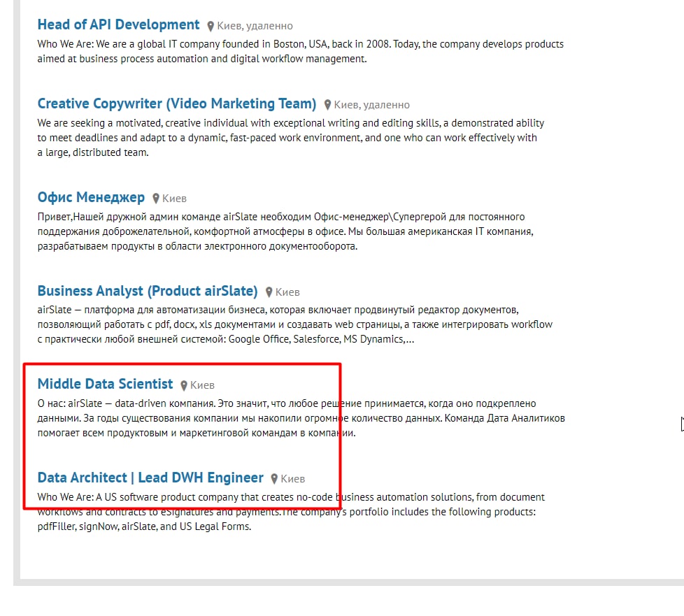Open Data Architect | Lead DWH Engineer vacancy
684x616 pixels.
(x=150, y=478)
